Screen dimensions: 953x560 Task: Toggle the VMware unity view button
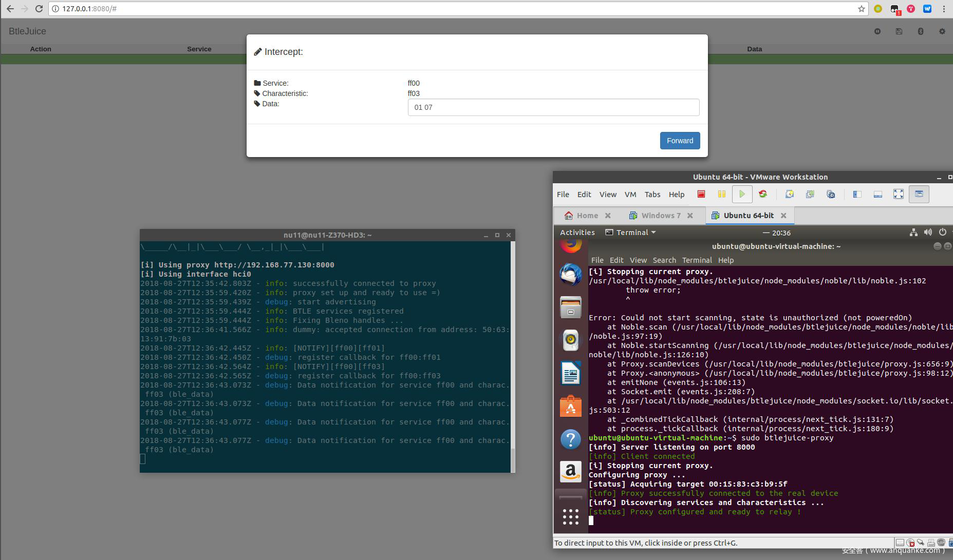(919, 194)
